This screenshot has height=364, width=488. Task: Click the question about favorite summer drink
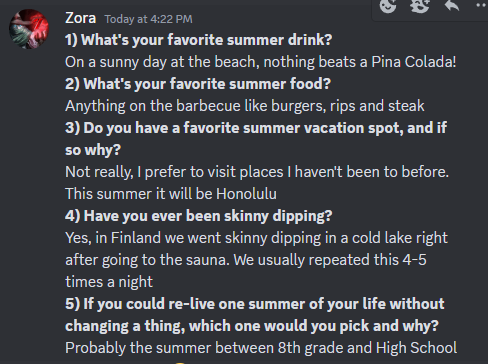pyautogui.click(x=199, y=40)
